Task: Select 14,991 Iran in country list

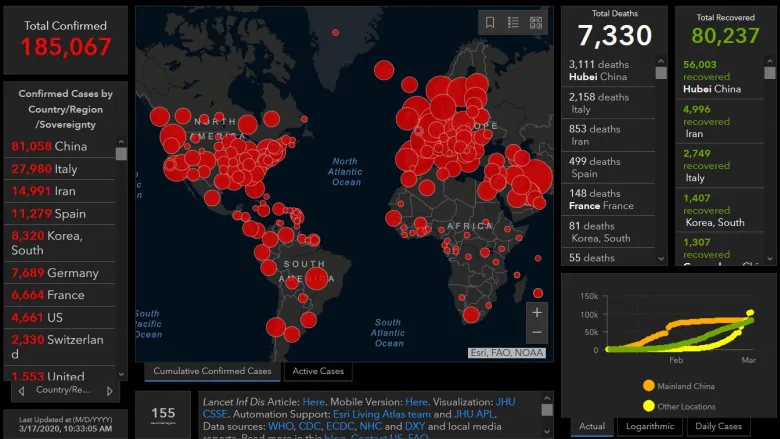Action: coord(60,191)
